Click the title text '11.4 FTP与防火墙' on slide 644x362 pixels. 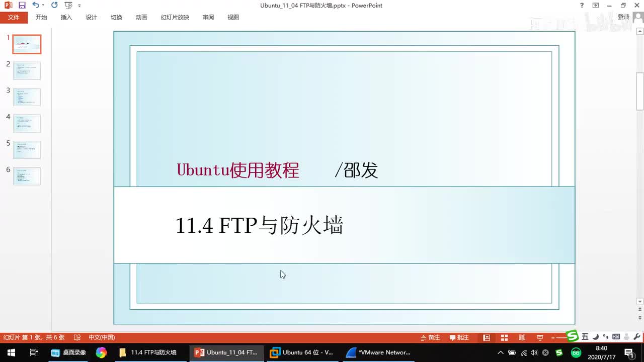259,225
